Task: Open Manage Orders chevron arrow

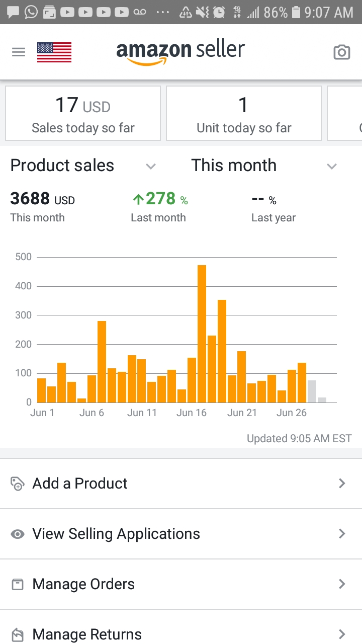Action: tap(342, 584)
